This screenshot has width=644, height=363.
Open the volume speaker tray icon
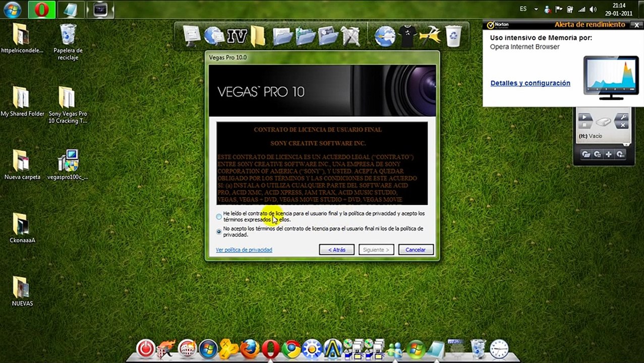[593, 10]
